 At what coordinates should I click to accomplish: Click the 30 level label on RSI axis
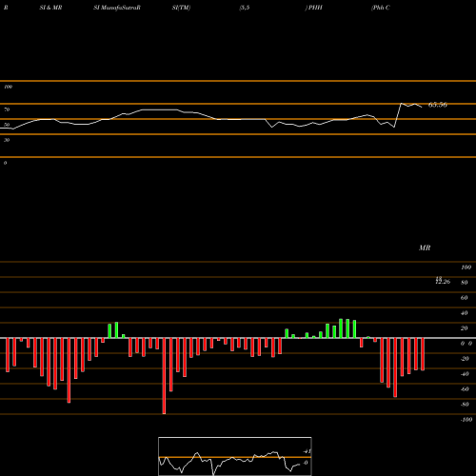click(x=7, y=140)
